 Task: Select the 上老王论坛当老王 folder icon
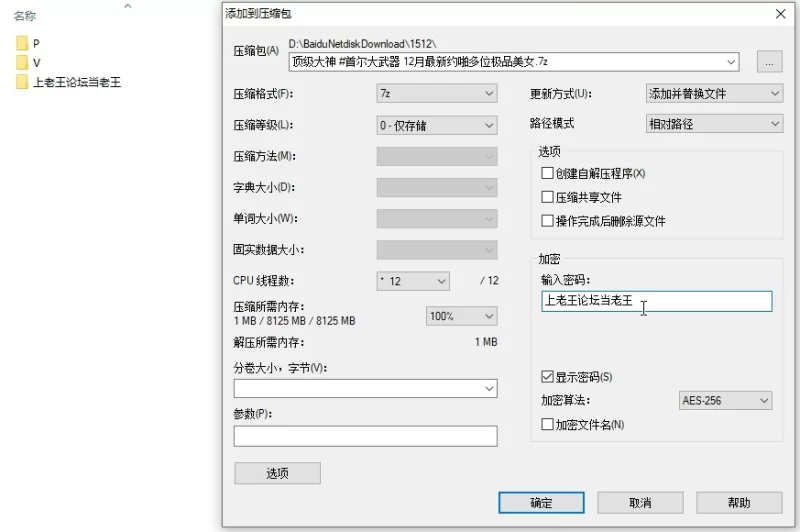[22, 82]
